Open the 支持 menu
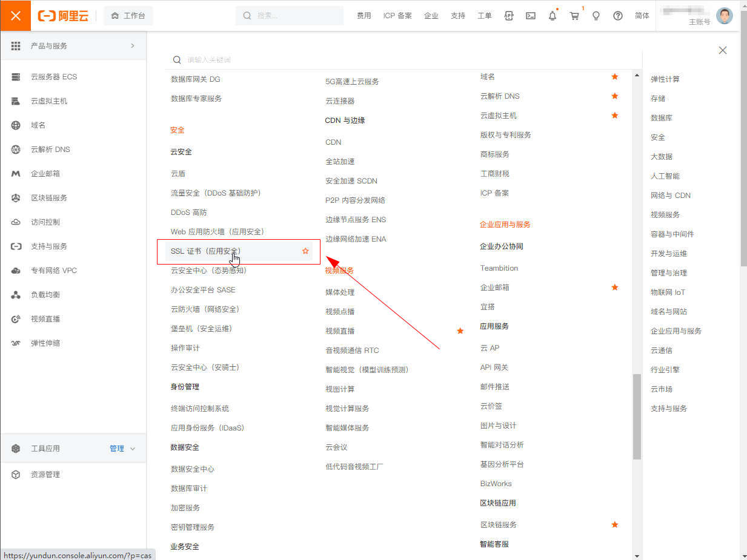This screenshot has width=747, height=560. pyautogui.click(x=458, y=16)
